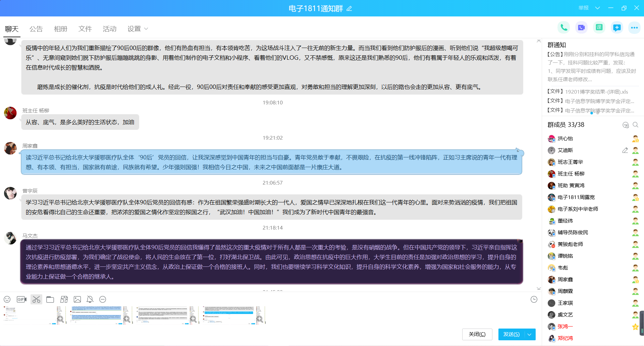Switch to the 公告 tab
The height and width of the screenshot is (346, 644).
point(36,29)
